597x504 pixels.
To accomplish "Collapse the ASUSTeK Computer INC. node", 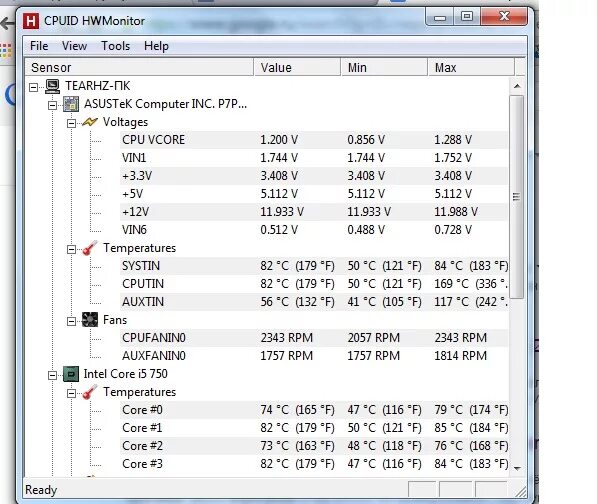I will coord(53,105).
